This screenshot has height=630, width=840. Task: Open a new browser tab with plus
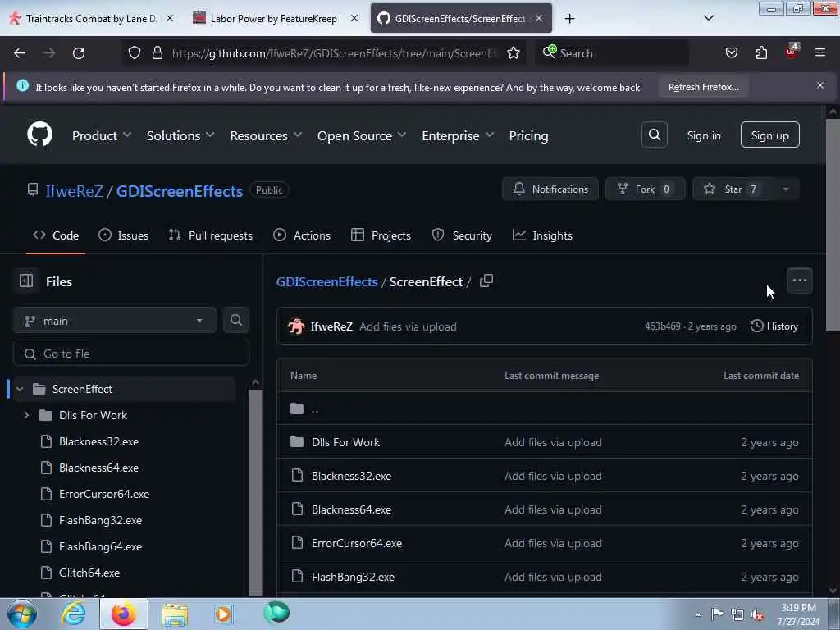click(x=569, y=19)
